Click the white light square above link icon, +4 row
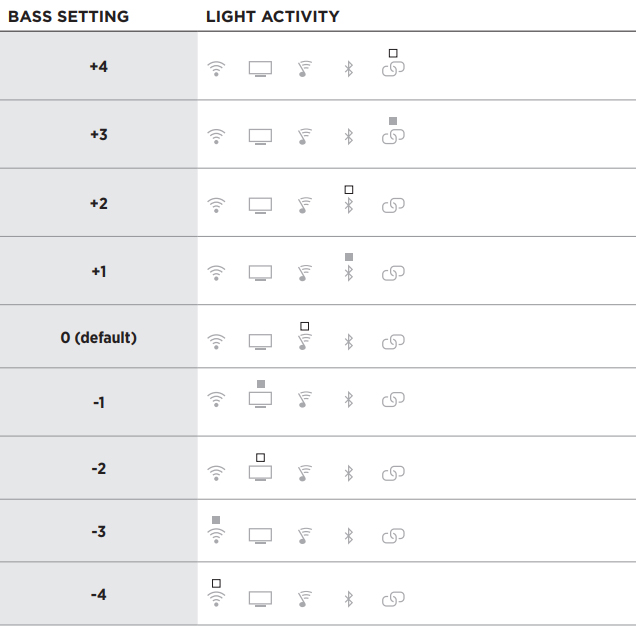 (x=393, y=53)
